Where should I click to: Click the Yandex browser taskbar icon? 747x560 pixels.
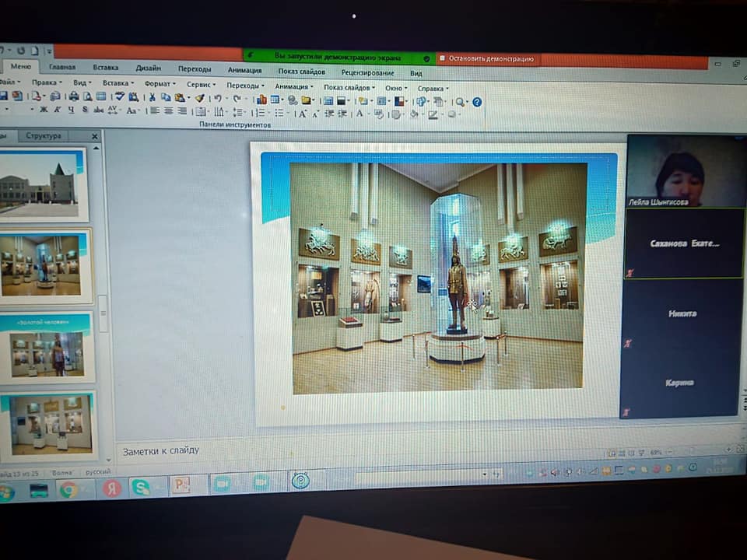[111, 488]
